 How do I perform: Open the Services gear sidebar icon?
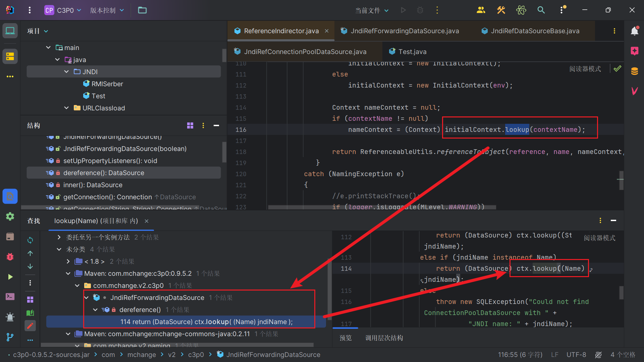(x=10, y=216)
